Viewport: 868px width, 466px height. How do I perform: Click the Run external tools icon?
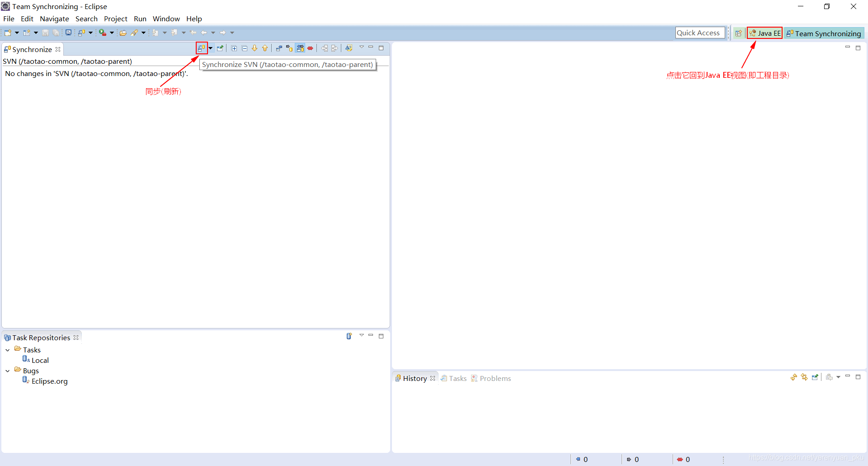click(103, 33)
